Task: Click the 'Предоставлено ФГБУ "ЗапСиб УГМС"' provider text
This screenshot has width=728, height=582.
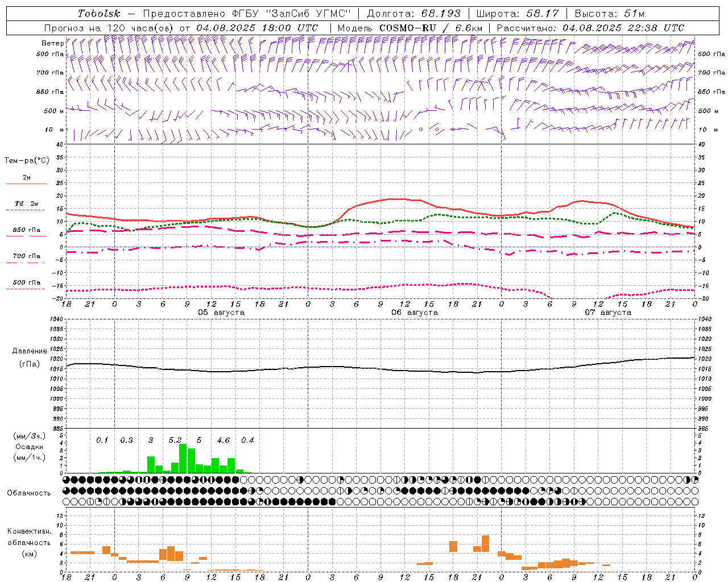Action: tap(247, 14)
